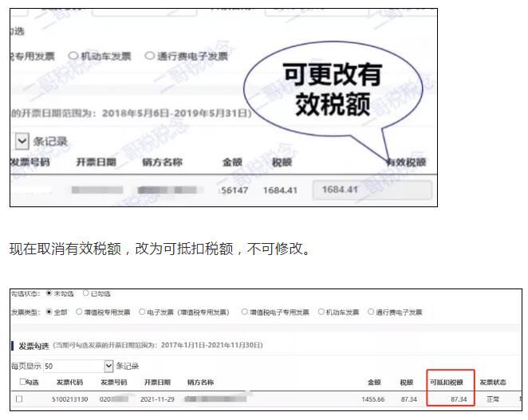This screenshot has width=528, height=420.
Task: Select the 已勾选 radio button
Action: click(x=85, y=293)
